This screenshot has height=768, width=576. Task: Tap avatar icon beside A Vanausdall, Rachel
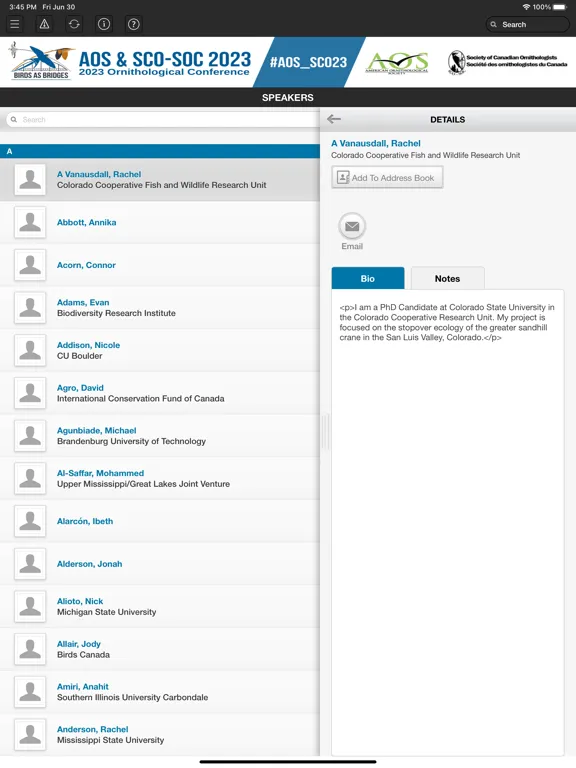30,180
